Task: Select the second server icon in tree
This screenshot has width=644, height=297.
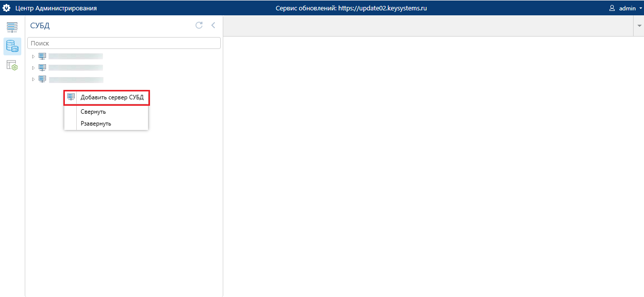Action: point(42,68)
